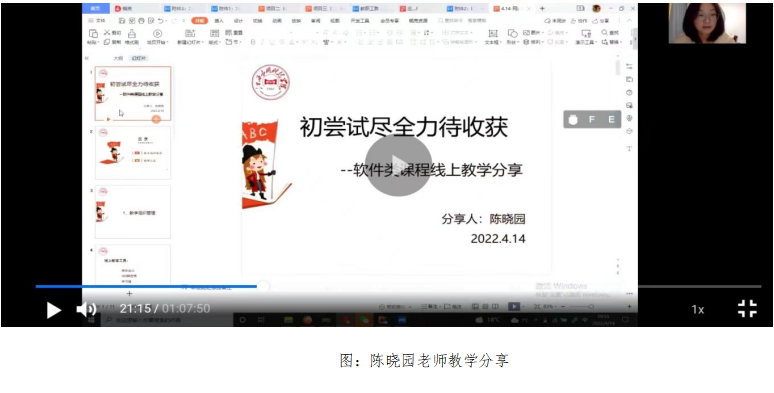Click the 当页开始 slideshow play icon
Image resolution: width=774 pixels, height=393 pixels.
tap(157, 34)
